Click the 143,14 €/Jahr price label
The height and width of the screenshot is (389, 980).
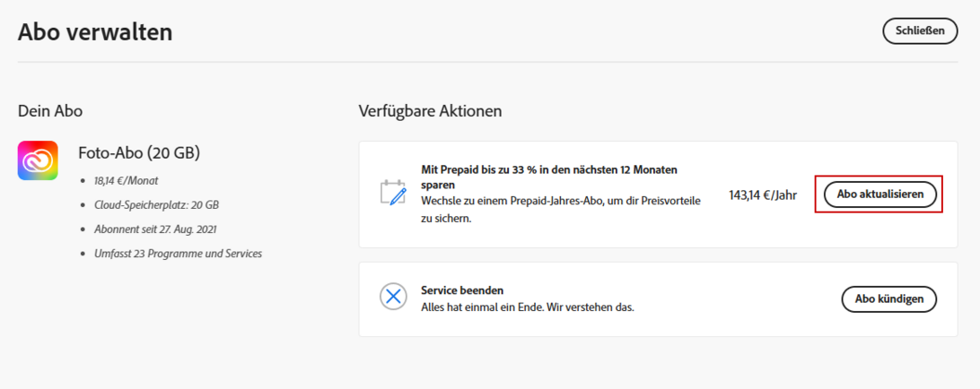[x=763, y=194]
